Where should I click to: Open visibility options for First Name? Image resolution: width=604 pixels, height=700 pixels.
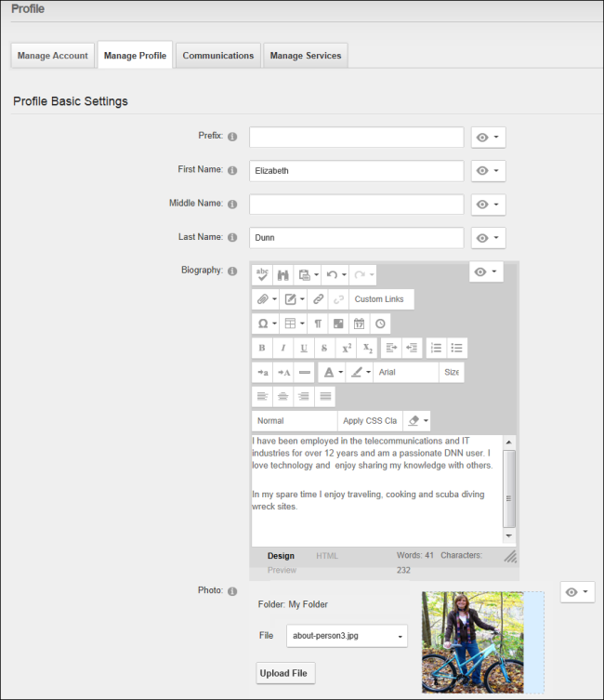[489, 170]
